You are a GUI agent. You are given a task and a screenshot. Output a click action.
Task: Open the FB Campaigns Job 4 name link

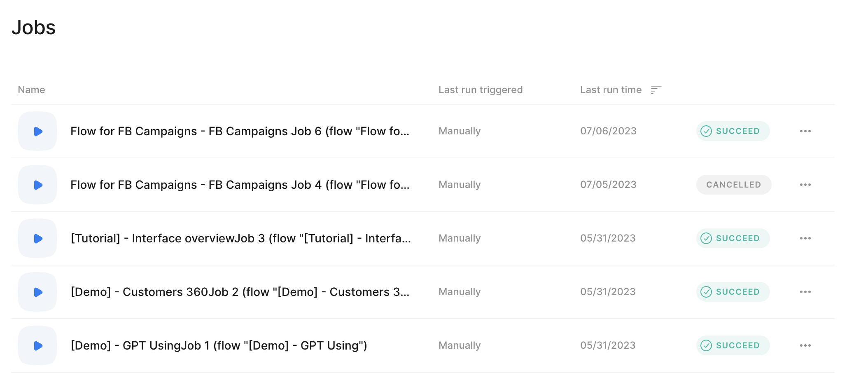coord(240,185)
